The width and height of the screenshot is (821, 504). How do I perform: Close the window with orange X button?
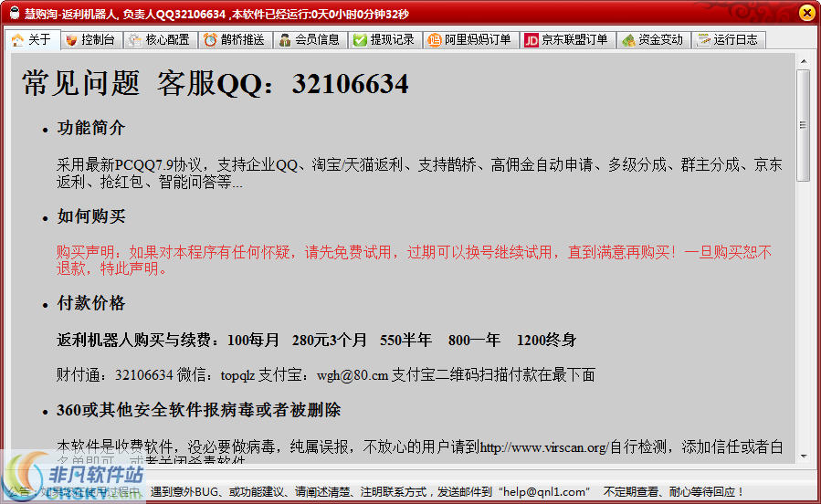point(806,13)
